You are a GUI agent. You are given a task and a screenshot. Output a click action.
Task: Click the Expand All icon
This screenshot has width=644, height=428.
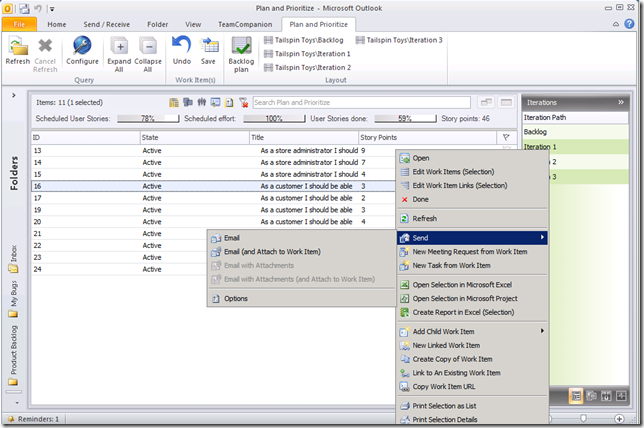(119, 54)
